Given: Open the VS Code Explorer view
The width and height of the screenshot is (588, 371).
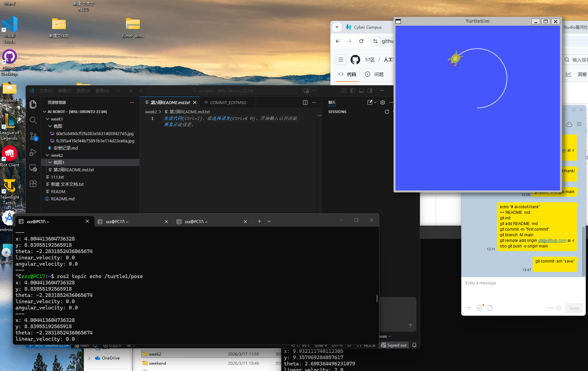Looking at the screenshot, I should [33, 104].
